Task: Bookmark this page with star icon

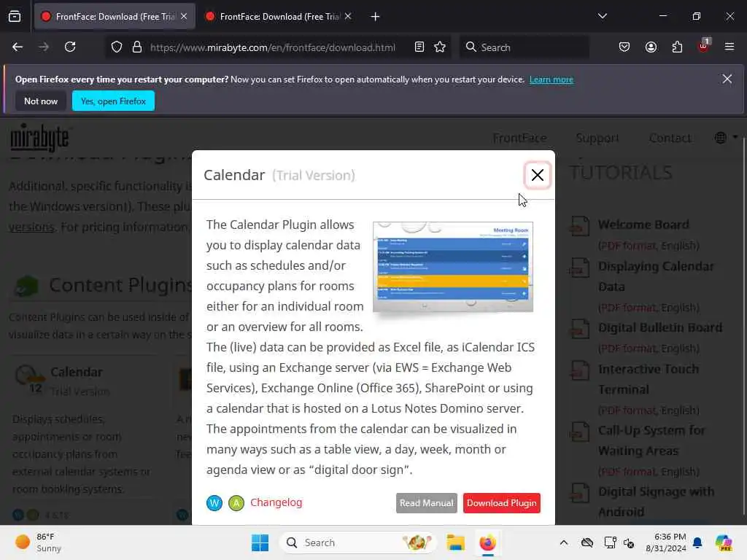Action: point(440,47)
